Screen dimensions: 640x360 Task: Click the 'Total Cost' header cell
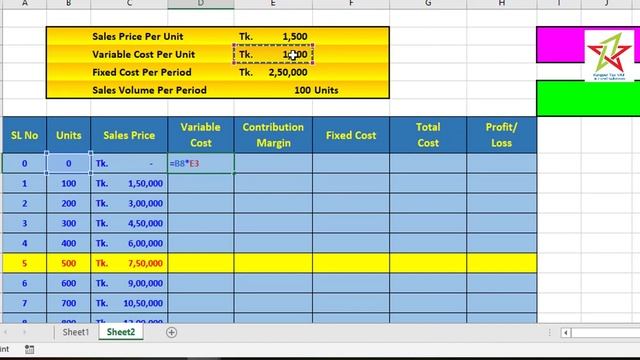click(x=428, y=135)
